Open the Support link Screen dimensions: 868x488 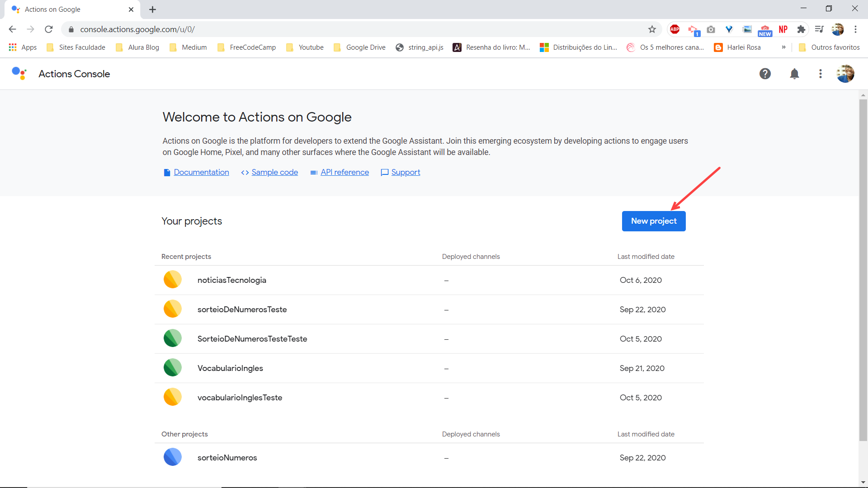pyautogui.click(x=406, y=172)
